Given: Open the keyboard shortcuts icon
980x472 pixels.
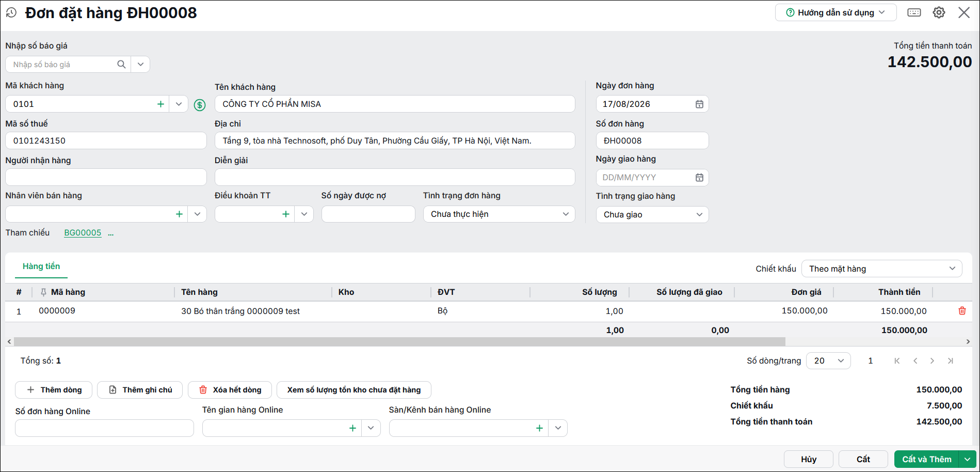Looking at the screenshot, I should pos(914,12).
